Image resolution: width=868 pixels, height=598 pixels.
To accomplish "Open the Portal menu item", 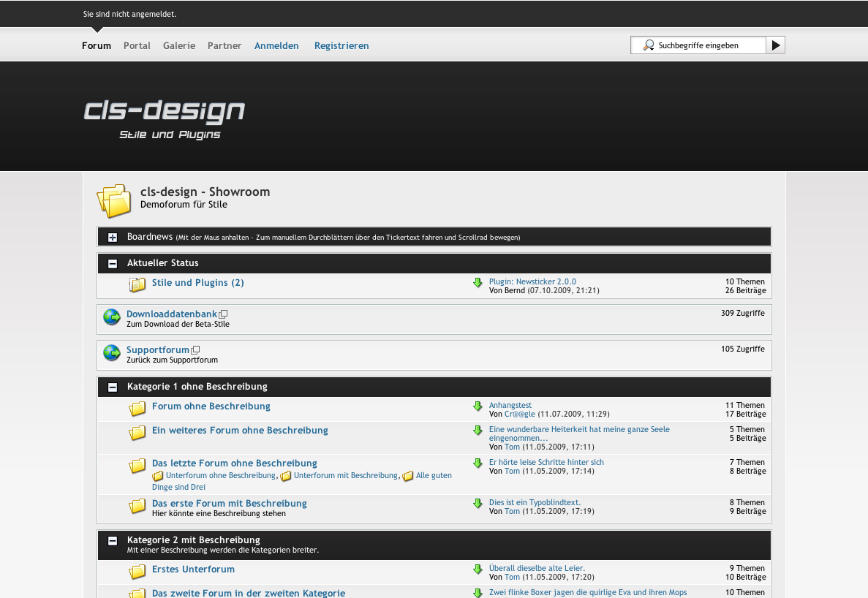I will (x=137, y=45).
